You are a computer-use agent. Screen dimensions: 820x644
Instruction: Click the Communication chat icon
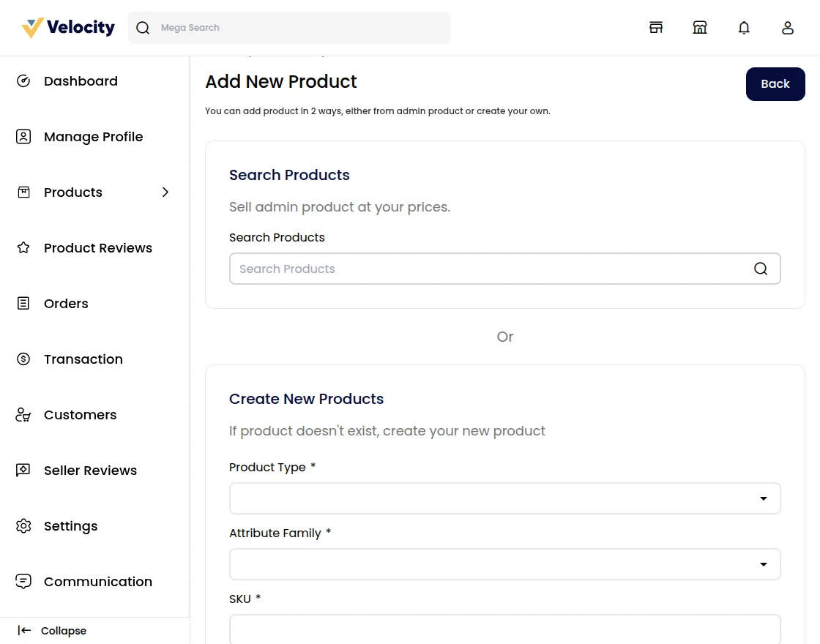(23, 581)
